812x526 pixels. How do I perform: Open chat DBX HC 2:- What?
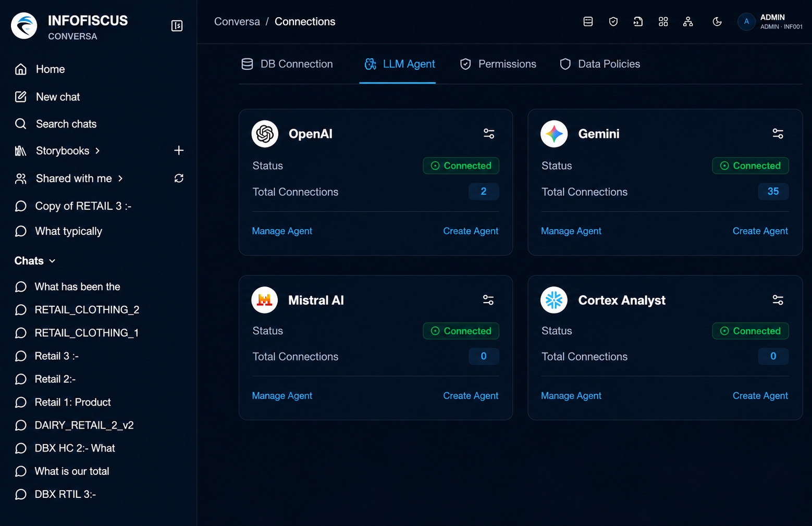pos(65,448)
